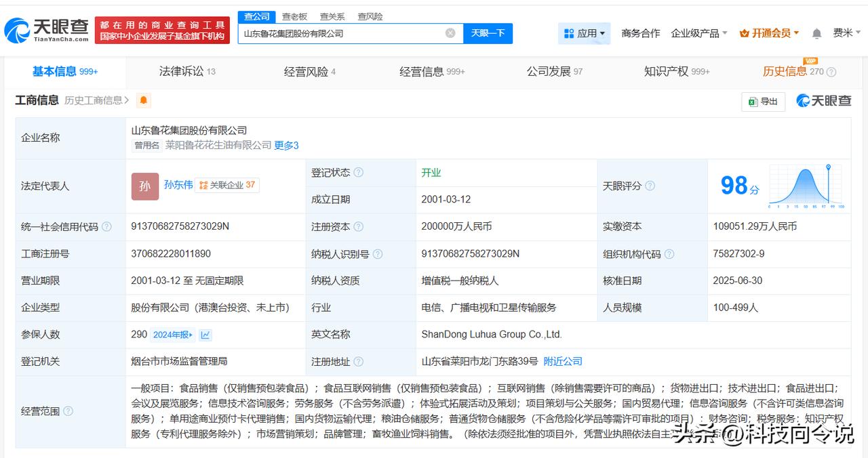Viewport: 868px width, 458px height.
Task: Click the score distribution chart
Action: [806, 185]
